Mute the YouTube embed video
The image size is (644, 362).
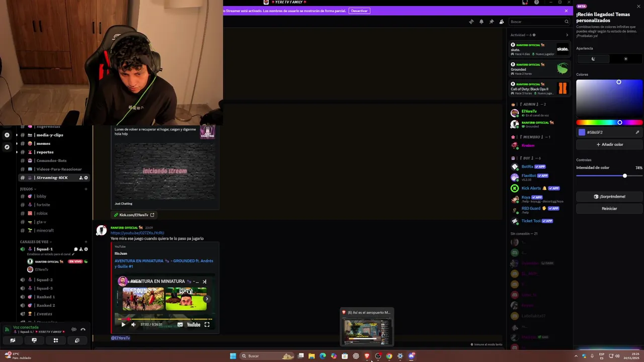point(133,325)
